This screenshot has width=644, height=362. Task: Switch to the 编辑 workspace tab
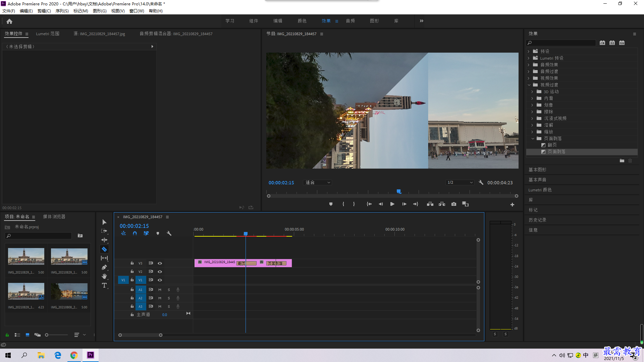tap(278, 21)
